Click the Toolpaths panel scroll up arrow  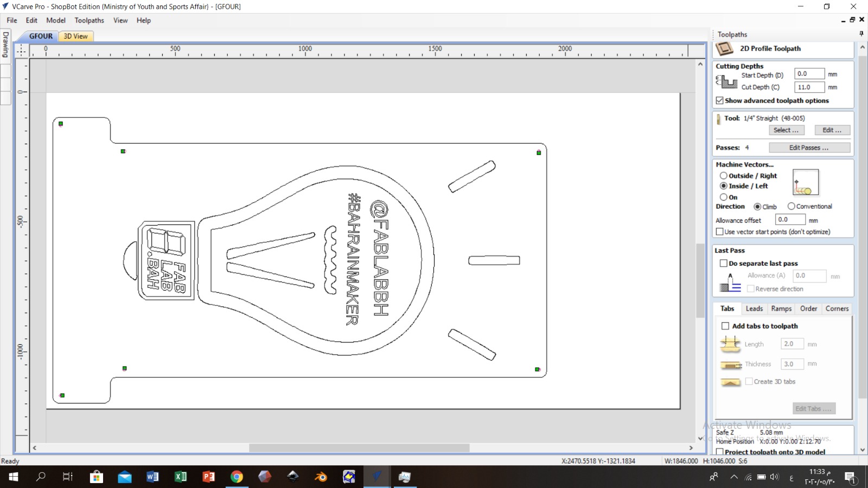[x=863, y=47]
